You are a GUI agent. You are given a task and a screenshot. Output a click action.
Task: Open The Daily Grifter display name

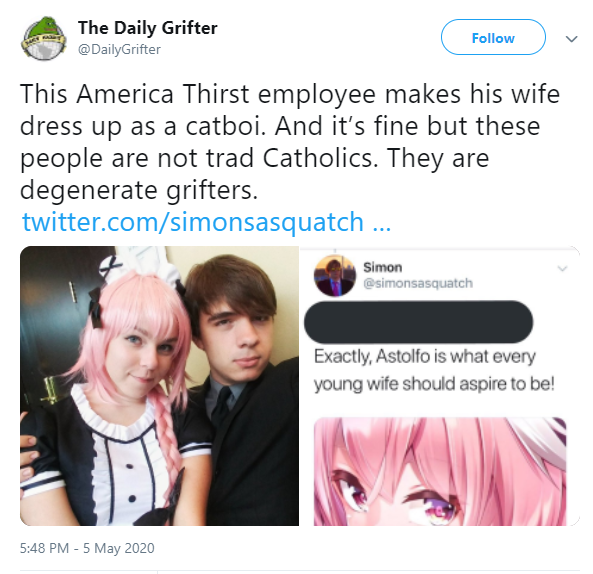(x=147, y=28)
